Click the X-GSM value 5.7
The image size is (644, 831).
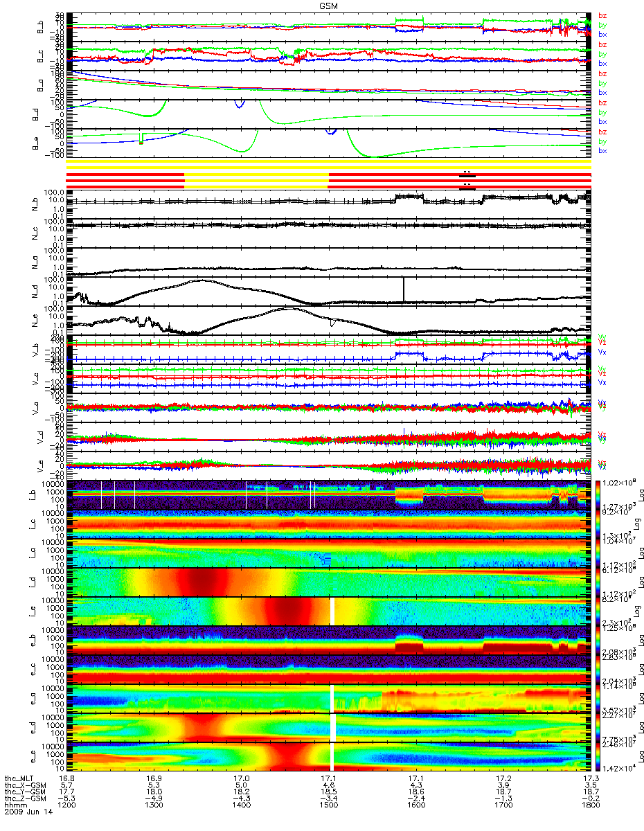click(x=66, y=785)
